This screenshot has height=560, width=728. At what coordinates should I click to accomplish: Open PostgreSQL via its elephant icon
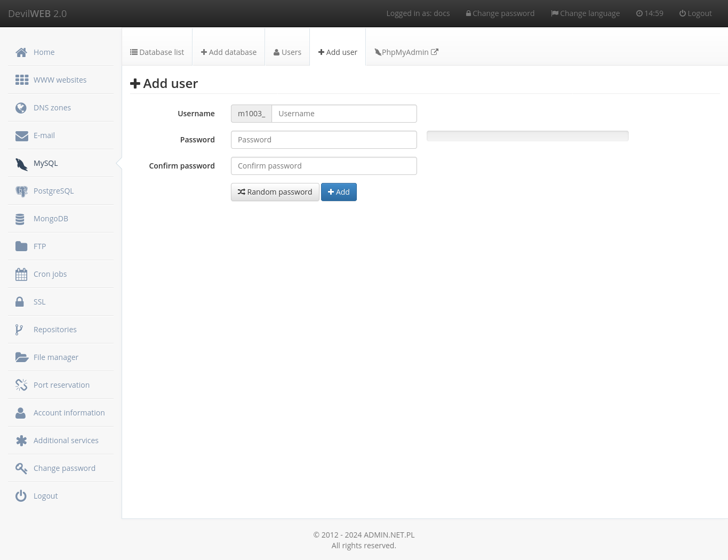coord(21,191)
